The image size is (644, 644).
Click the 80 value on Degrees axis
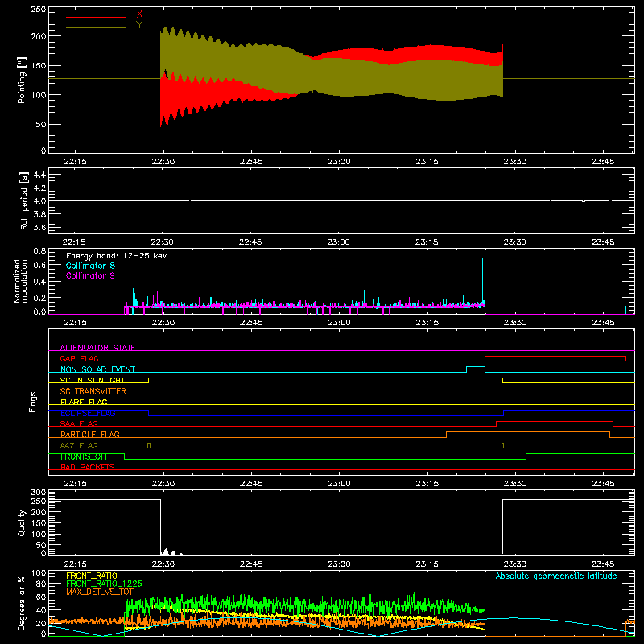point(41,584)
